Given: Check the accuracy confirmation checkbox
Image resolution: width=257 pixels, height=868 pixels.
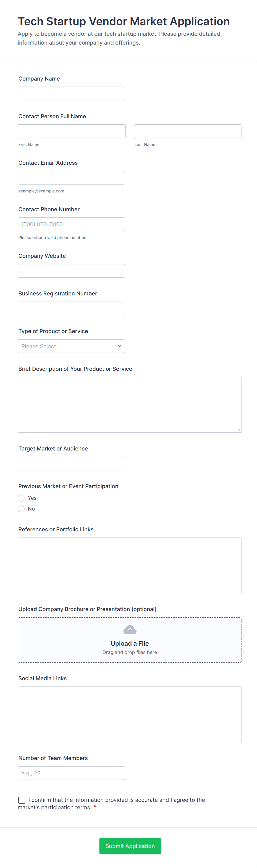Looking at the screenshot, I should pyautogui.click(x=22, y=800).
